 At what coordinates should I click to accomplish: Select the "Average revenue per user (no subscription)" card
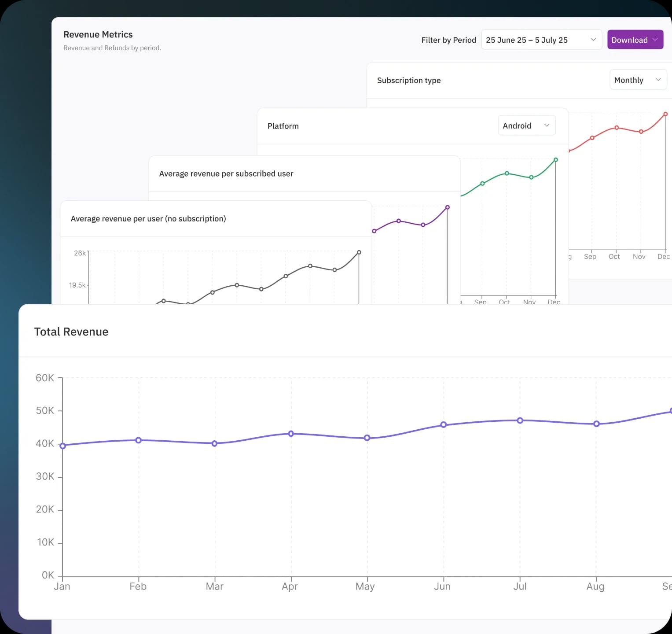148,218
